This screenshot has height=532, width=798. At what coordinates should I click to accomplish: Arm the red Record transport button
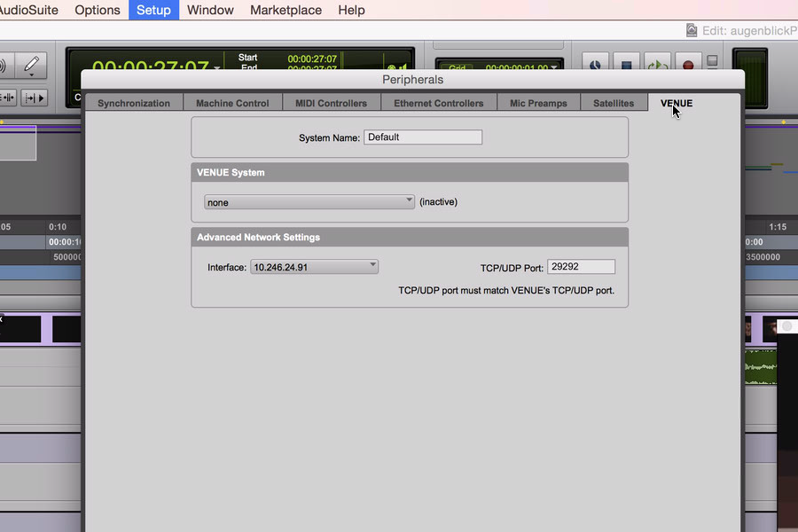686,65
